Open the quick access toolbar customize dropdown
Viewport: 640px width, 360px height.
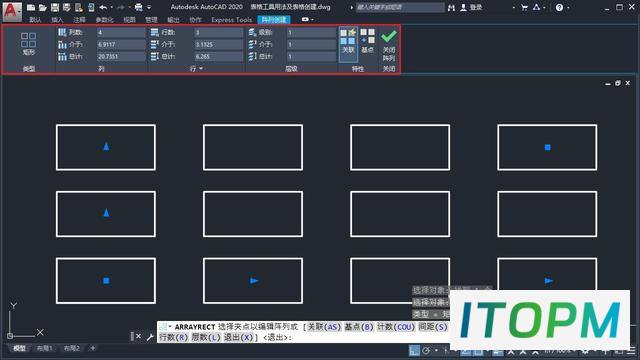149,7
